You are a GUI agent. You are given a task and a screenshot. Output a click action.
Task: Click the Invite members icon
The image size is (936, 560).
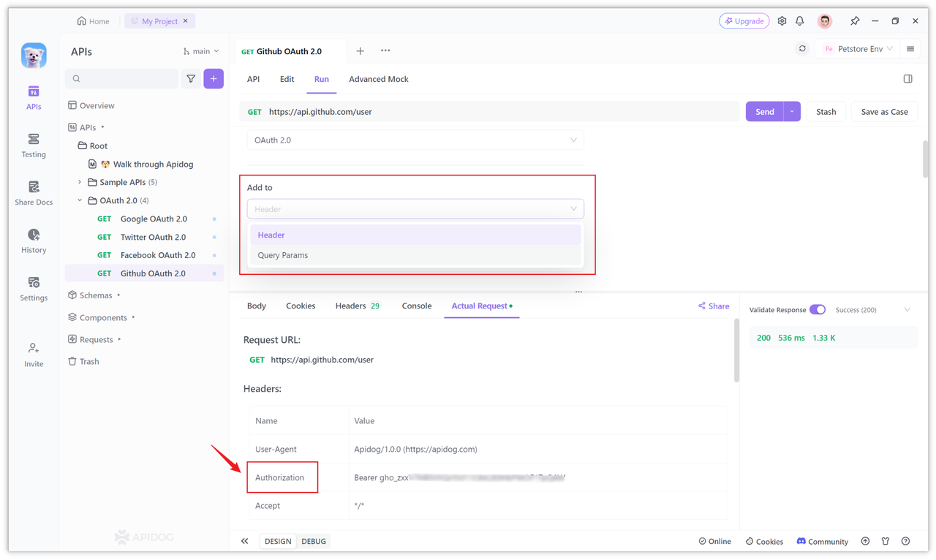(x=34, y=355)
